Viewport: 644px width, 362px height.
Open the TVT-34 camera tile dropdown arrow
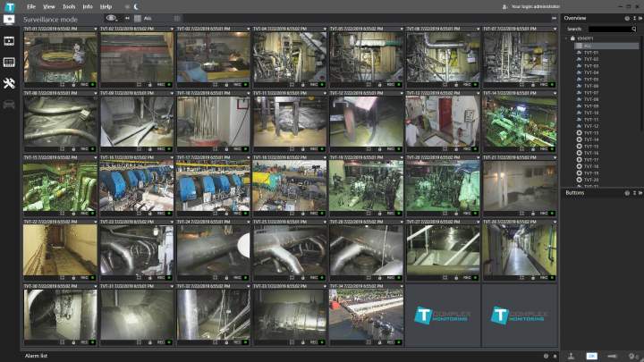402,287
